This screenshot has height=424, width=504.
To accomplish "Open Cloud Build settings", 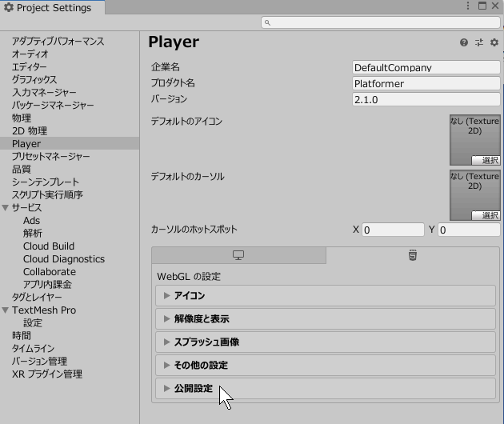I will pos(49,246).
